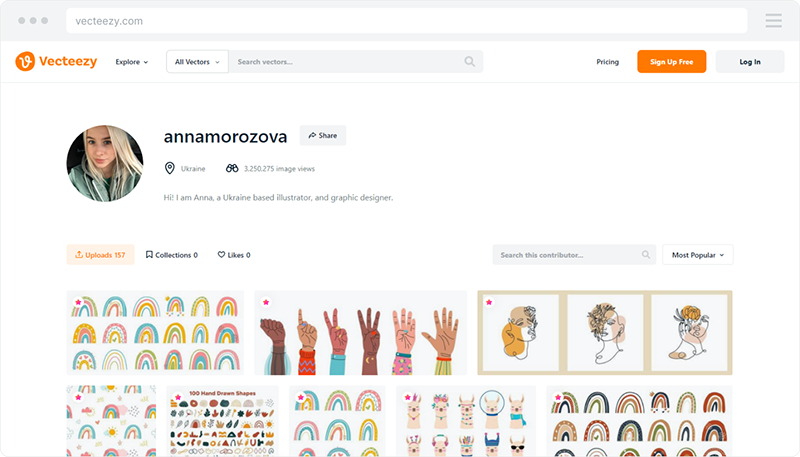Screen dimensions: 800x457
Task: Open the All Vectors category dropdown
Action: click(197, 62)
